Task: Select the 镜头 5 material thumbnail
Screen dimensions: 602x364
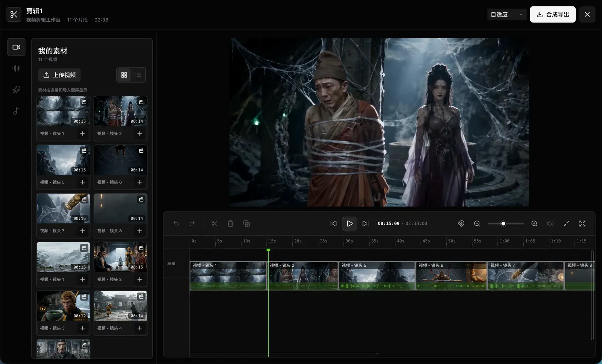Action: pos(63,160)
